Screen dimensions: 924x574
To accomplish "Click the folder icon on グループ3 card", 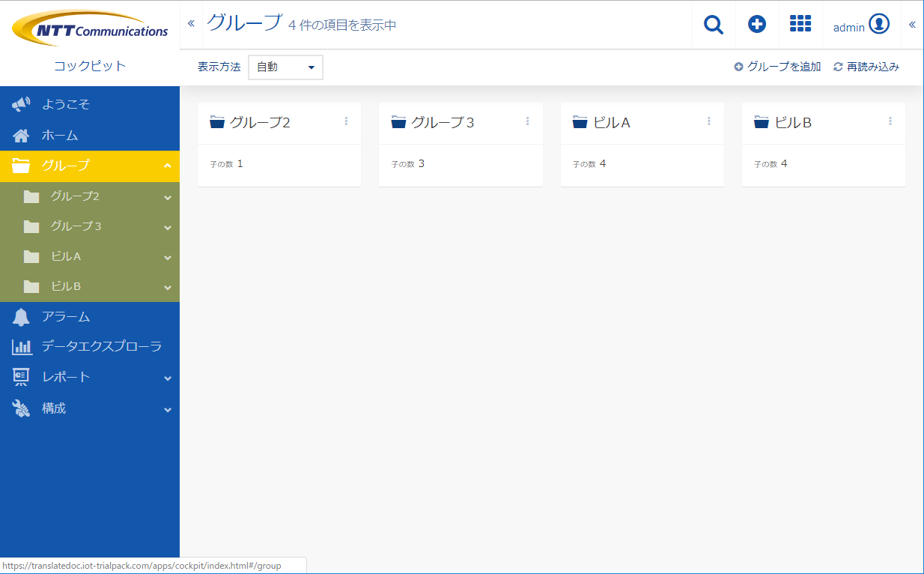I will (398, 122).
